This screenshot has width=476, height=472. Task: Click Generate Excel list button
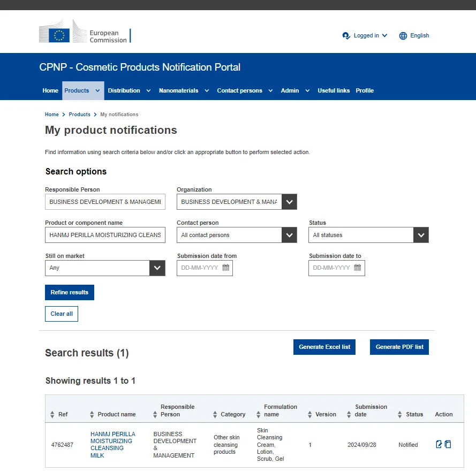tap(324, 347)
